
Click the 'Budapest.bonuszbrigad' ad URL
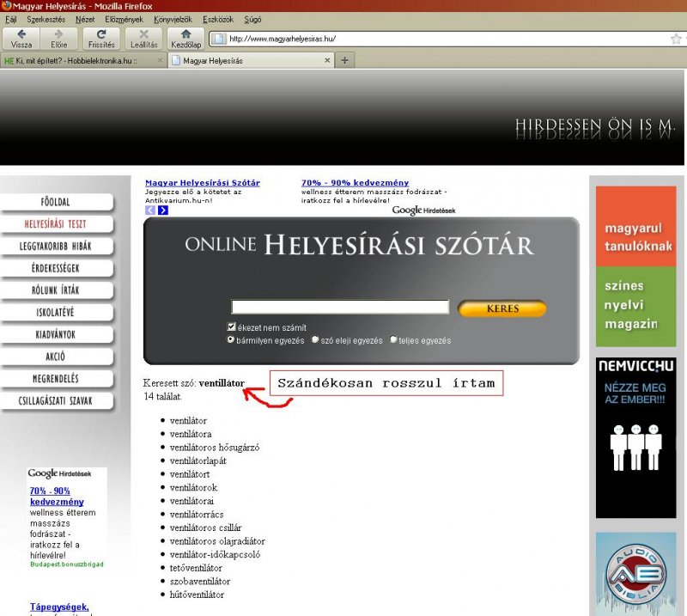point(67,564)
